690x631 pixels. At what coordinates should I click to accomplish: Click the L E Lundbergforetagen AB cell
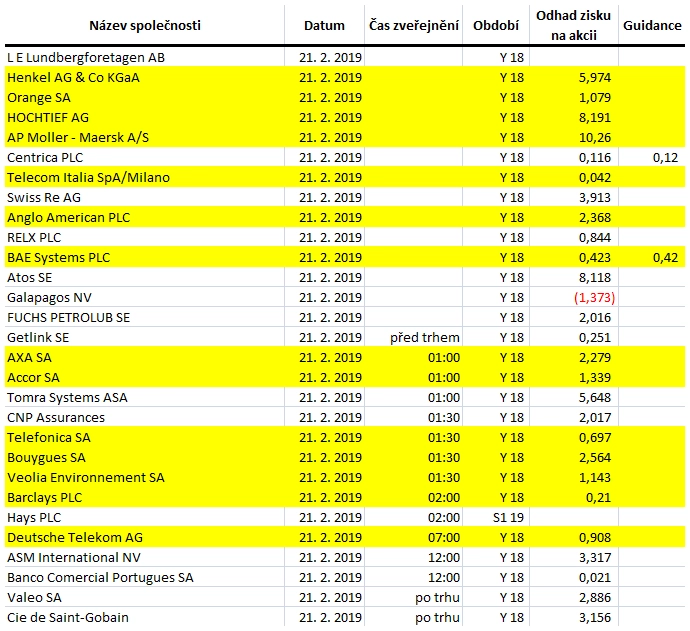click(x=86, y=58)
